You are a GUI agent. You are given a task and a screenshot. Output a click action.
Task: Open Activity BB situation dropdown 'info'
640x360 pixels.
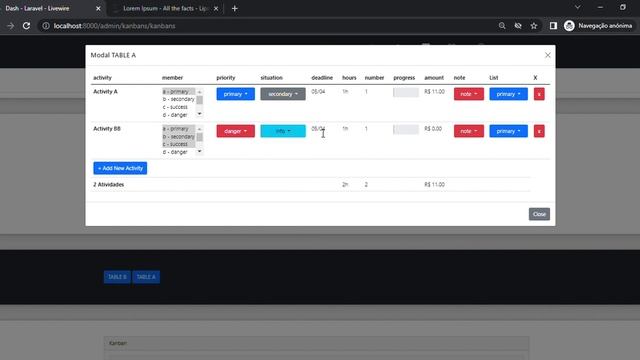pos(283,131)
